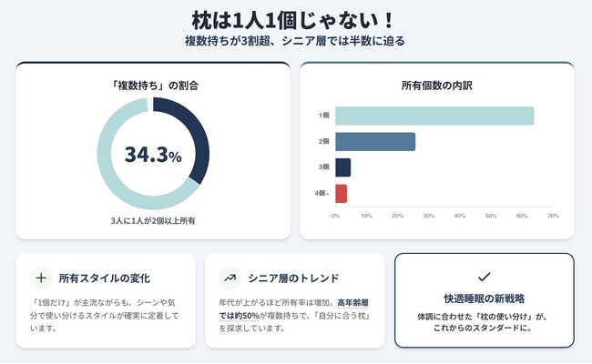The width and height of the screenshot is (592, 364).
Task: Click the 「複数持ち」の割合 card heading
Action: pyautogui.click(x=153, y=86)
